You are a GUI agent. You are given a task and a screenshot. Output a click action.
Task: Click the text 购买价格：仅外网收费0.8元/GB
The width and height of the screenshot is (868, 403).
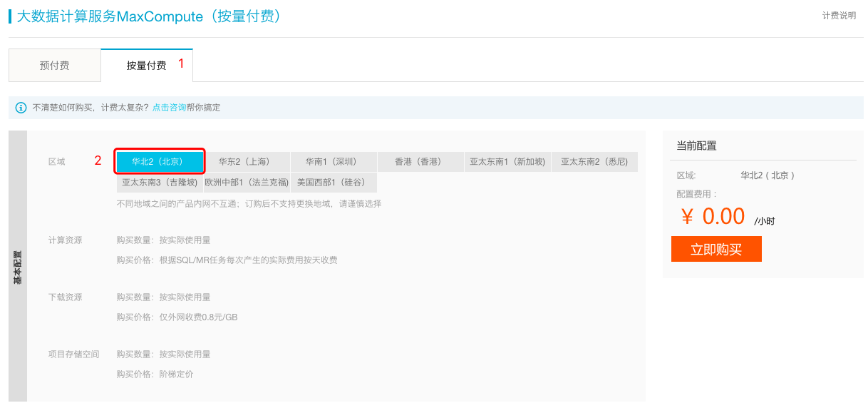click(x=177, y=317)
